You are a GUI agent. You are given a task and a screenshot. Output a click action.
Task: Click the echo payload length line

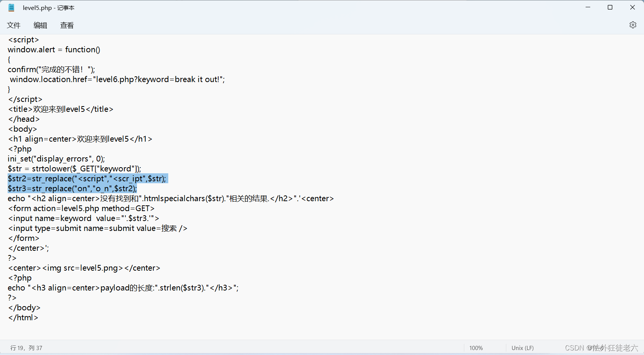coord(123,287)
